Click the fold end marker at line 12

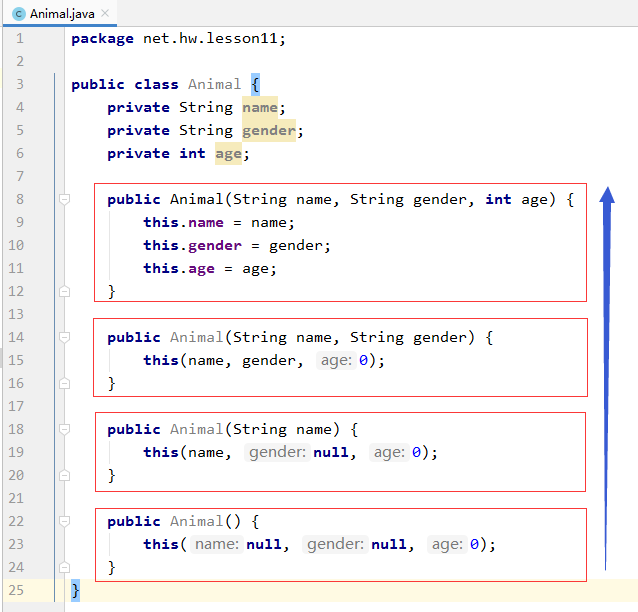click(x=64, y=291)
